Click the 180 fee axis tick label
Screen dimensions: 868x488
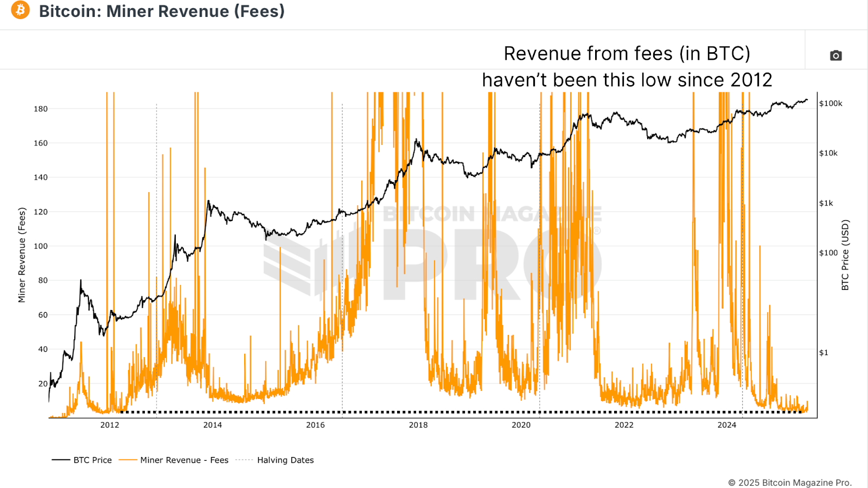(41, 109)
